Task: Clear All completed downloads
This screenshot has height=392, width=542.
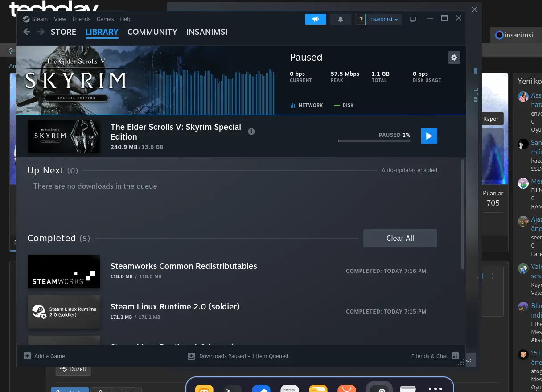Action: [400, 239]
